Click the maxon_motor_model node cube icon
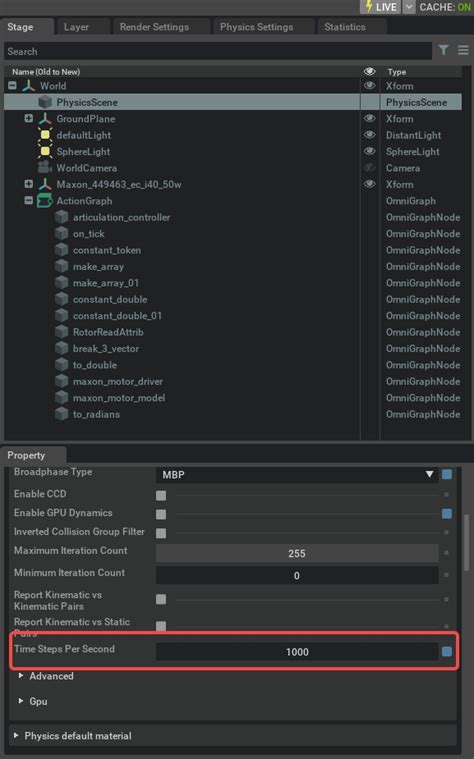Image resolution: width=474 pixels, height=759 pixels. point(61,398)
